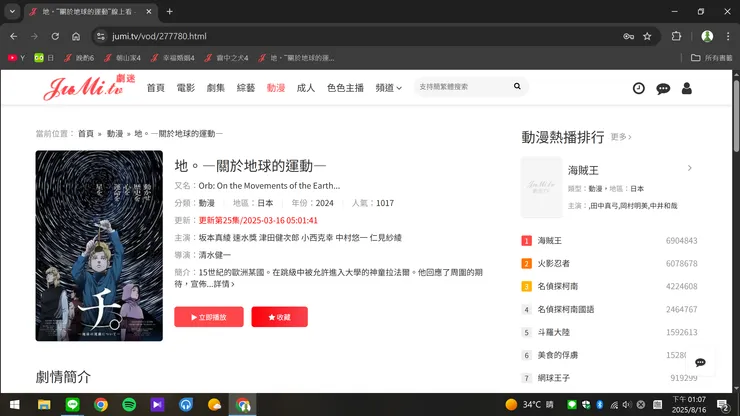The height and width of the screenshot is (416, 740).
Task: Bookmark this page with star icon
Action: point(647,36)
